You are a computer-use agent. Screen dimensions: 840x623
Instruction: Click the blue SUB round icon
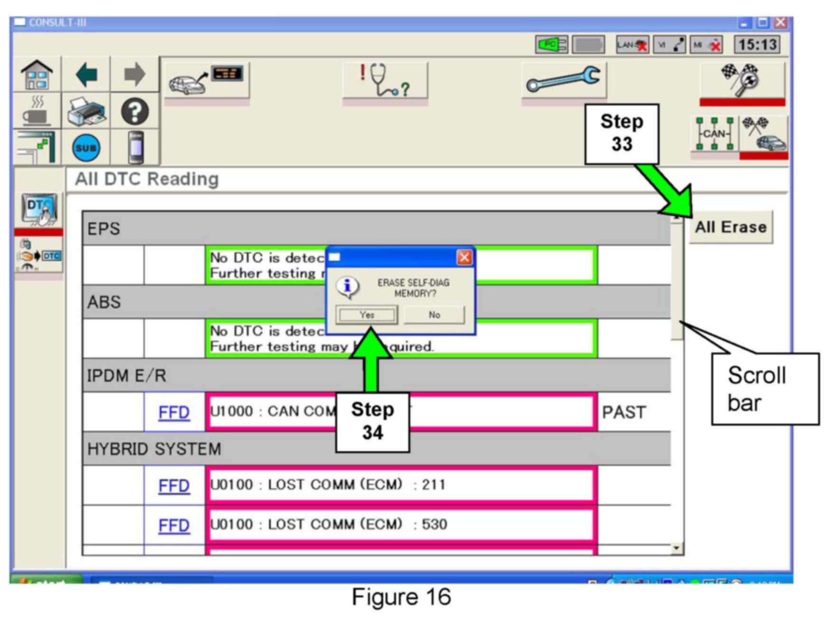86,148
